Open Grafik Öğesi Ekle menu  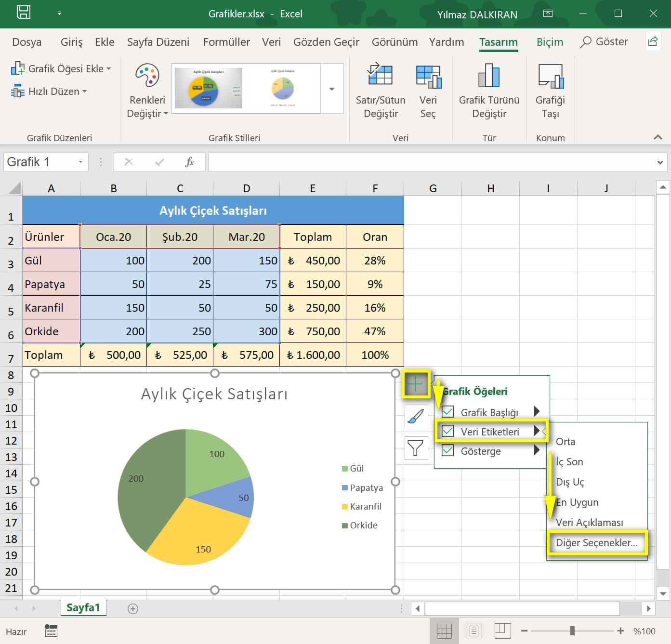point(61,68)
